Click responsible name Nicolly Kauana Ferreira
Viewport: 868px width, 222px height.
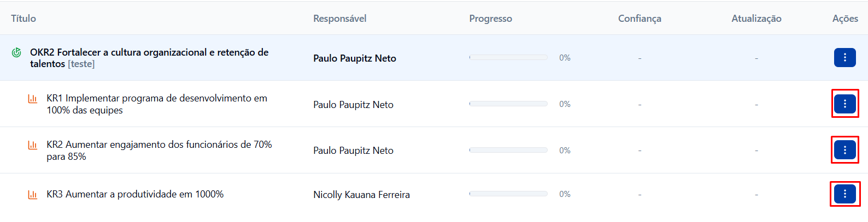(361, 195)
